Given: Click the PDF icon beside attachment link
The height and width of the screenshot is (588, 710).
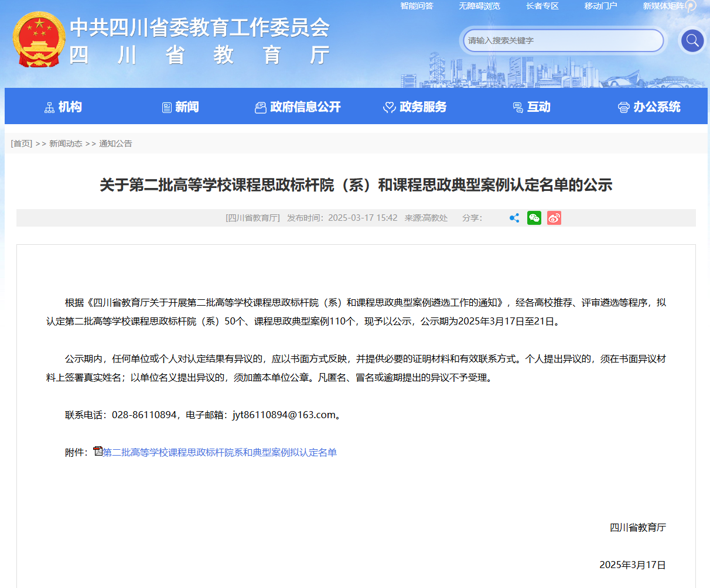Looking at the screenshot, I should click(98, 452).
